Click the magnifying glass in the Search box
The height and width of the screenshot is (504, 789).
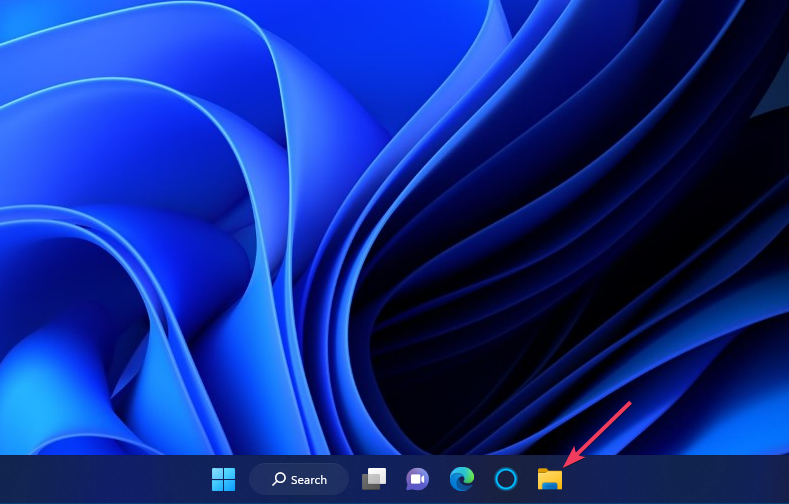click(279, 480)
